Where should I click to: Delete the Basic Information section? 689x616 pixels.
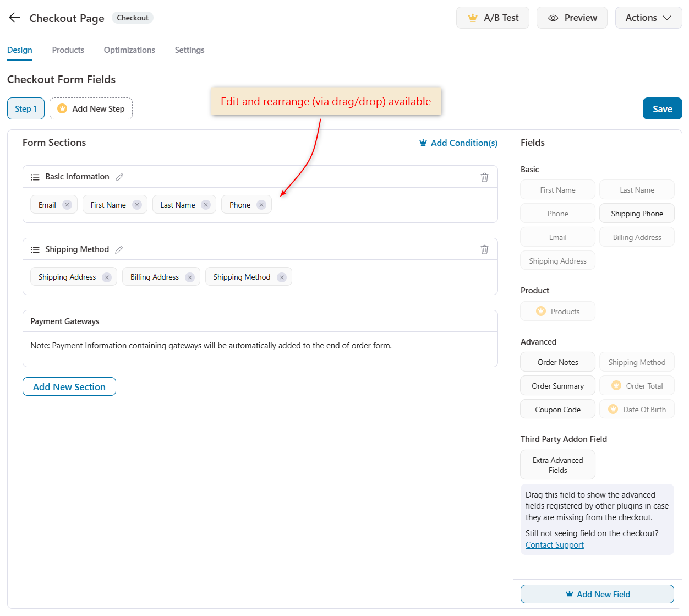click(x=484, y=177)
